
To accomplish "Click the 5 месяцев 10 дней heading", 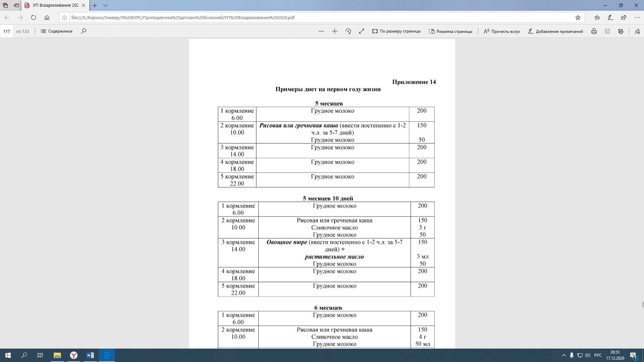I will 328,198.
